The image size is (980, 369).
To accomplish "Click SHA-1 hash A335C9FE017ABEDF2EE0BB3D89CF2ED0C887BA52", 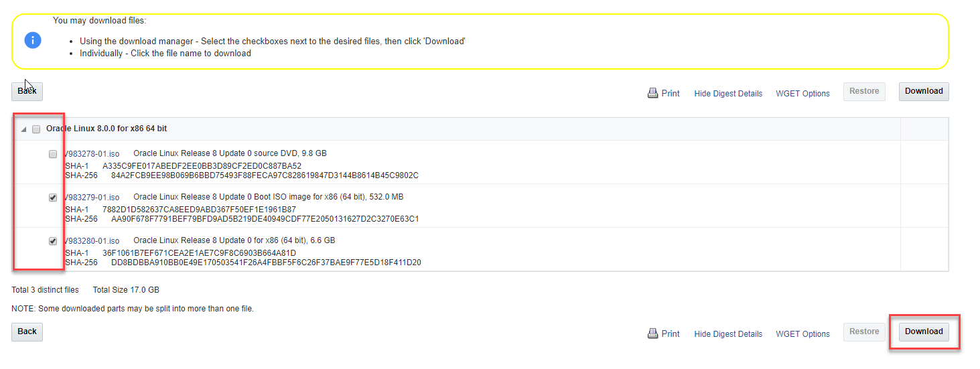I will pyautogui.click(x=202, y=166).
